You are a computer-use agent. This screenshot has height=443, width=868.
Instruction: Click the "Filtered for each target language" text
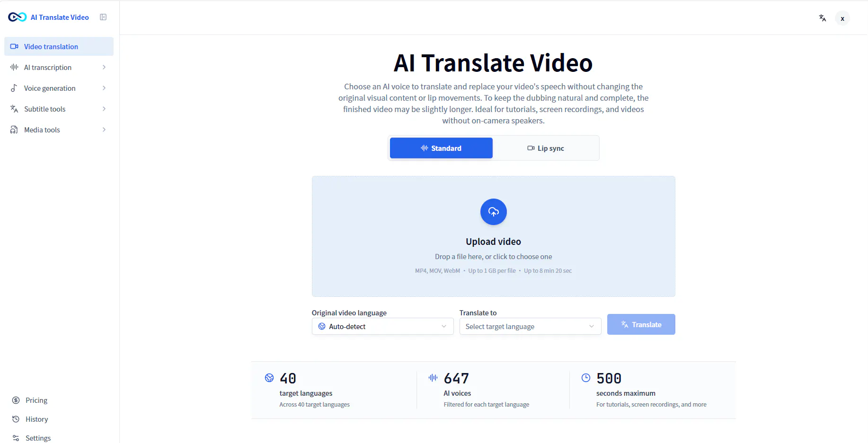[x=487, y=404]
